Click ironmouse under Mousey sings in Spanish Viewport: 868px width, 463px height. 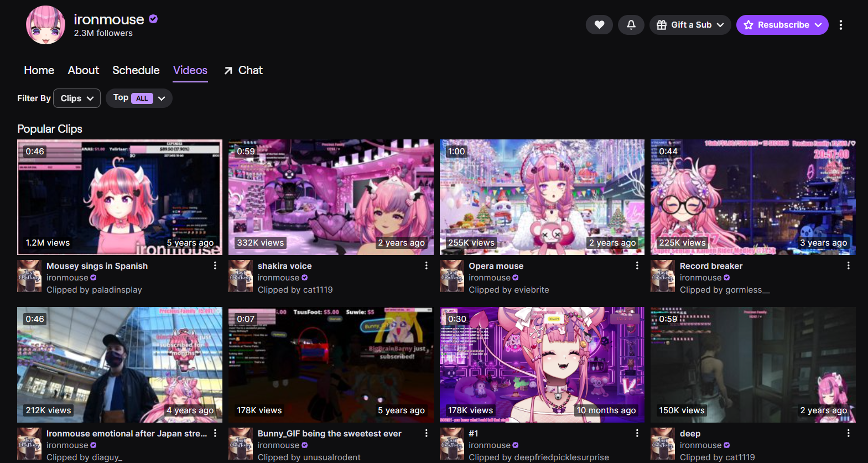point(67,278)
